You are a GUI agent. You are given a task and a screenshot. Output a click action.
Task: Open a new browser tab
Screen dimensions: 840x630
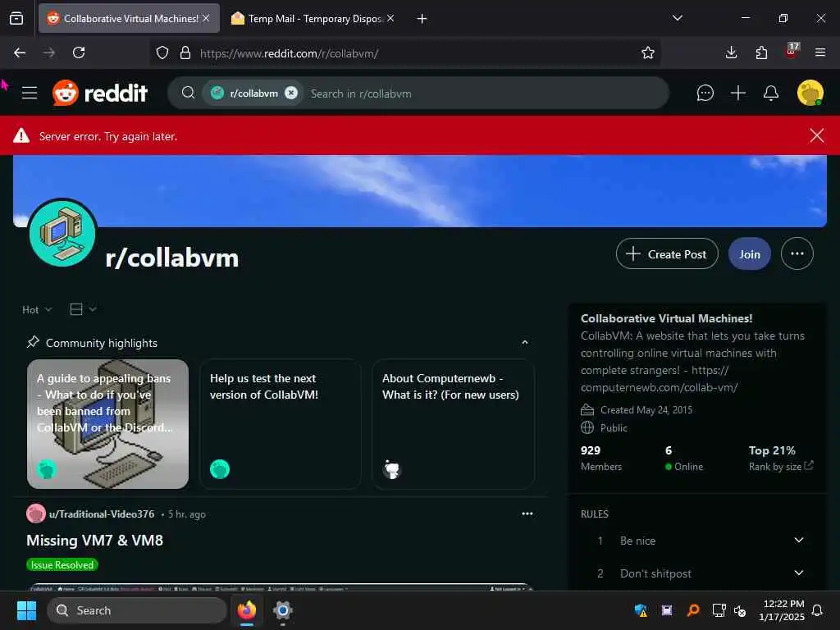(x=422, y=19)
